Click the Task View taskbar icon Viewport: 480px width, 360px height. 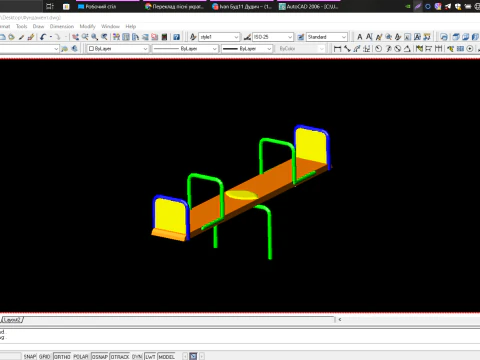[50, 6]
